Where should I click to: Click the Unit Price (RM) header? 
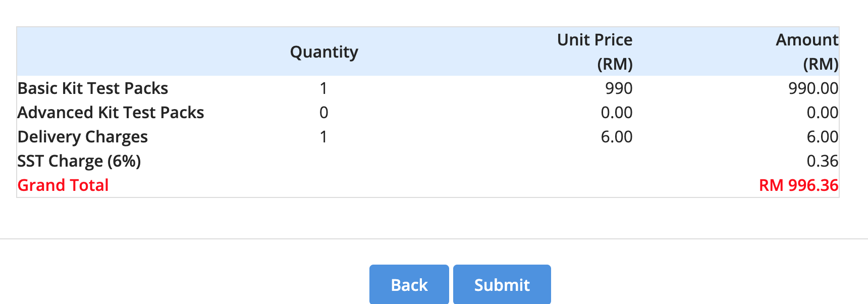tap(594, 52)
